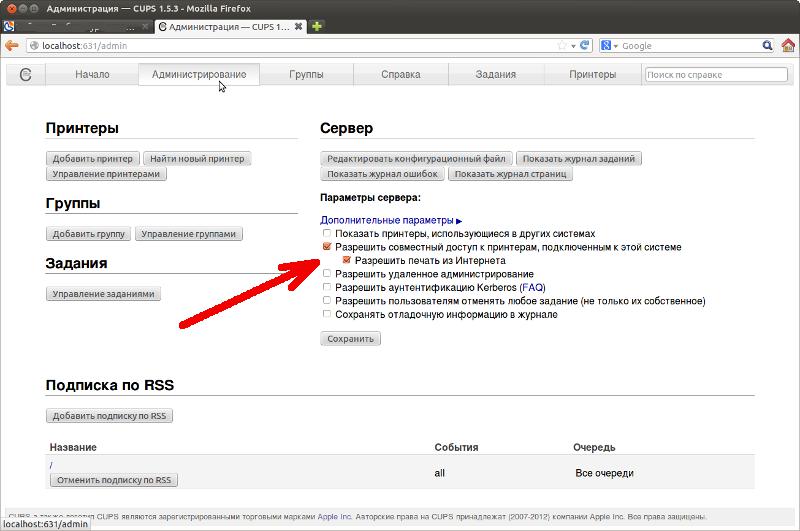The image size is (800, 531).
Task: Go to the Задания navigation tab
Action: coord(495,74)
